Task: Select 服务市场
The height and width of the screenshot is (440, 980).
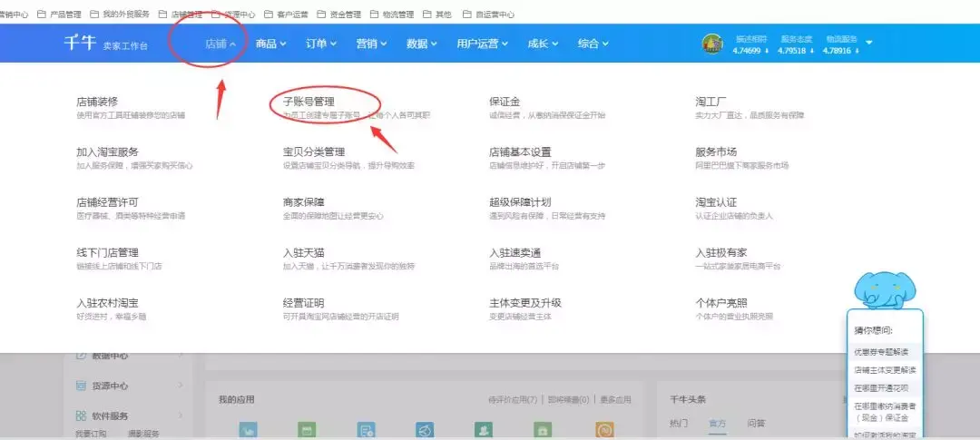Action: [716, 152]
